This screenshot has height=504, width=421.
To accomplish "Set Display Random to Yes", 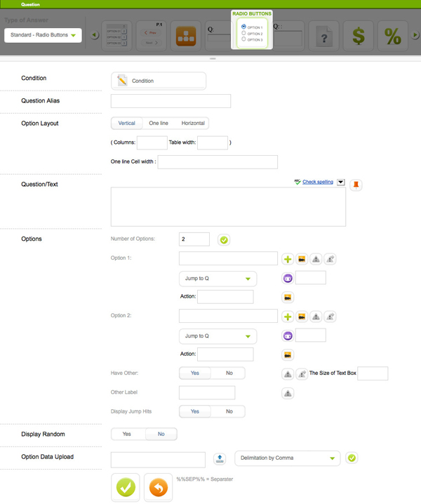I will [127, 434].
